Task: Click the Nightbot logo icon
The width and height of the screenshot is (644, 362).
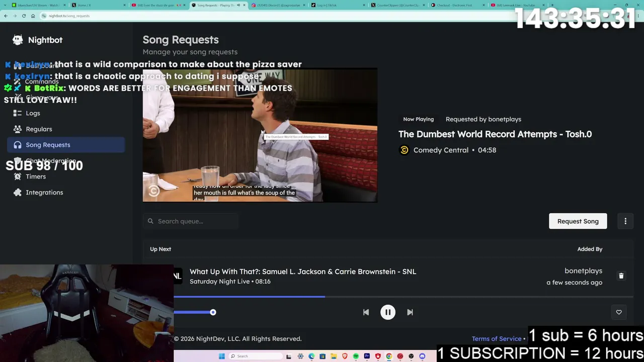Action: point(18,40)
